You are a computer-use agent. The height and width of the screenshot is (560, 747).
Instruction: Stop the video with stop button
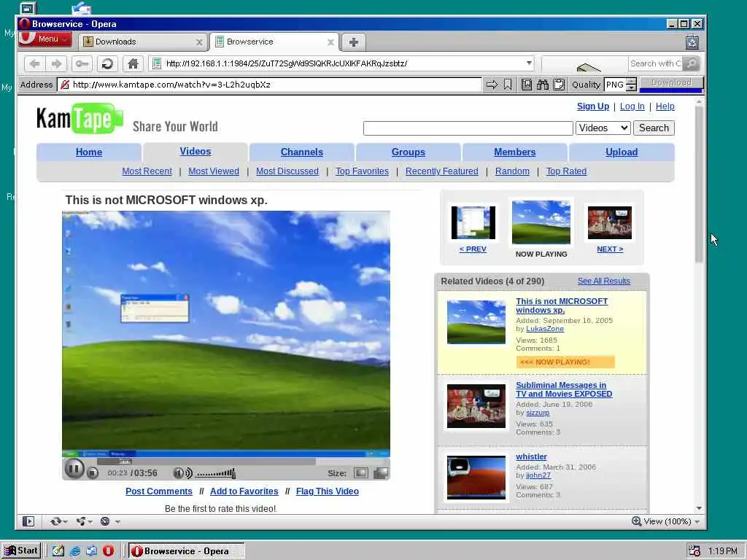click(x=93, y=472)
